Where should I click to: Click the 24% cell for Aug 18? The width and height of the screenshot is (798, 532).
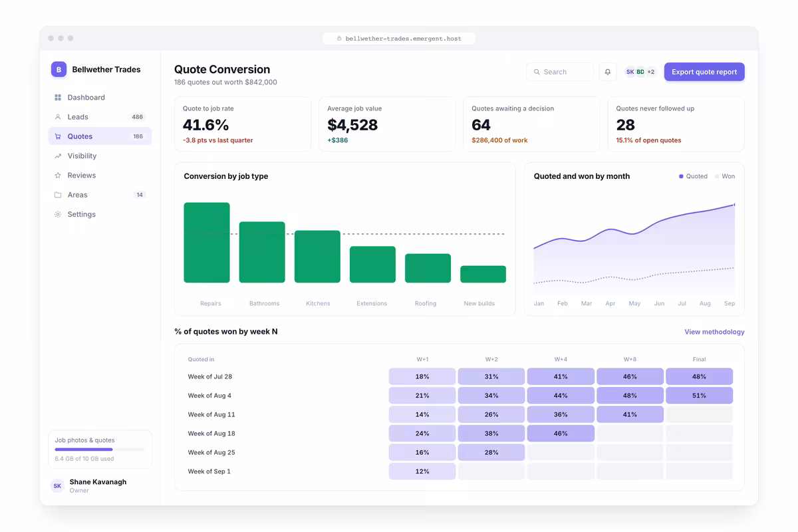[422, 434]
